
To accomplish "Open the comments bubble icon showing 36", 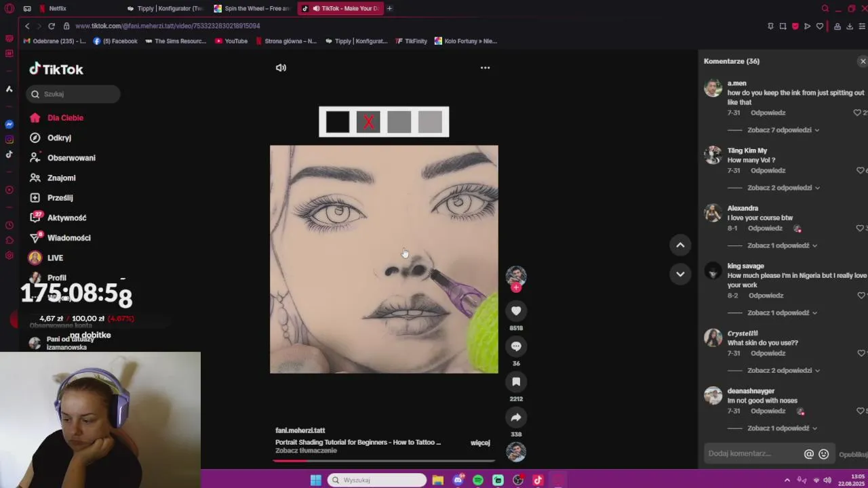I will [x=516, y=346].
